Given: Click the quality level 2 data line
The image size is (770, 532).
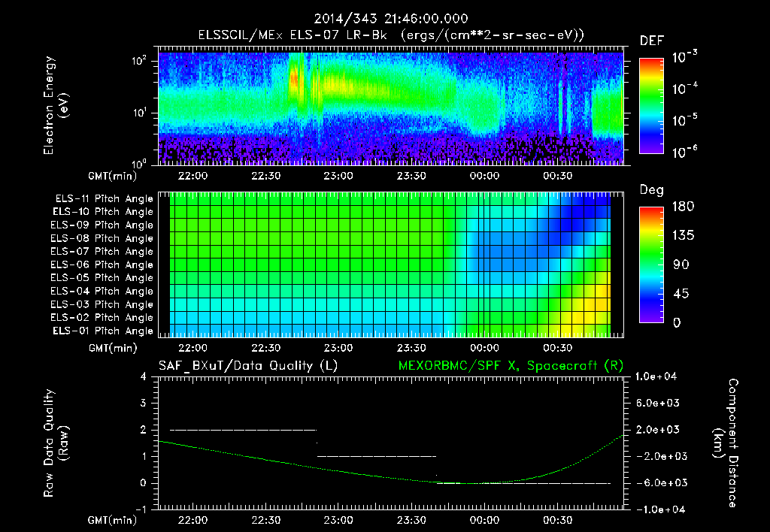Looking at the screenshot, I should (x=243, y=430).
